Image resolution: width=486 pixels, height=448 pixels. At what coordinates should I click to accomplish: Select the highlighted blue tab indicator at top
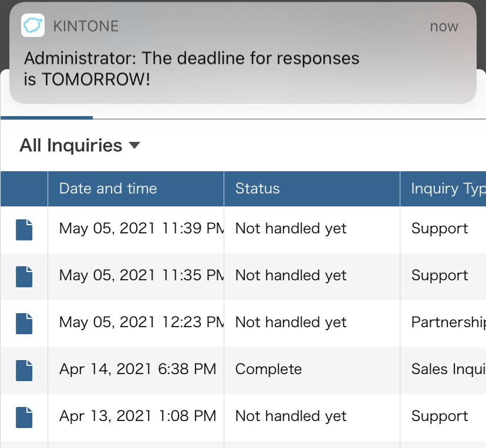[47, 117]
